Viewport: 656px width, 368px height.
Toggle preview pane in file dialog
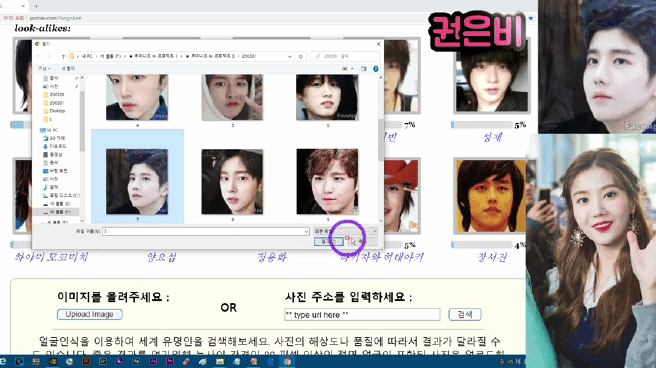[x=363, y=69]
